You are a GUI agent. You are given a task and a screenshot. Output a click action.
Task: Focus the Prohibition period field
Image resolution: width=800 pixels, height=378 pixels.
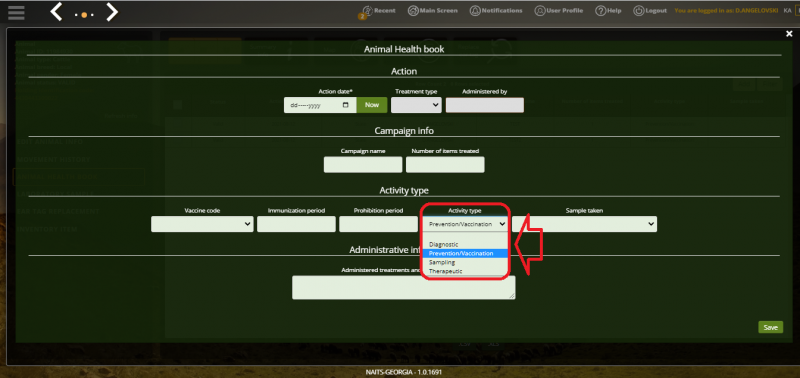point(379,224)
